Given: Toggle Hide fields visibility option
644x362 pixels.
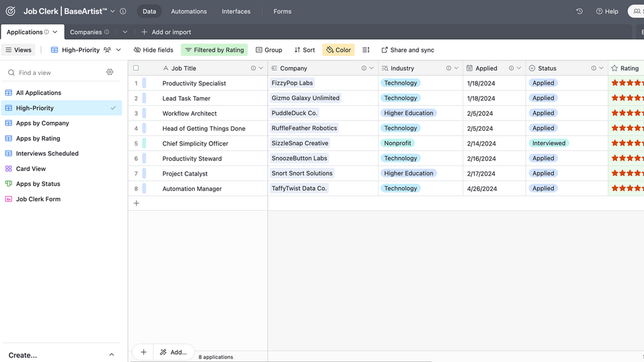Looking at the screenshot, I should pos(154,50).
